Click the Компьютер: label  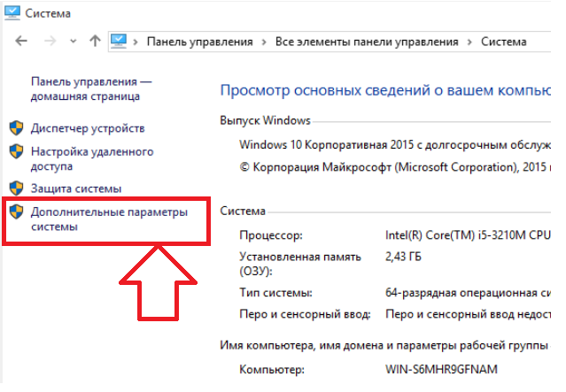(x=272, y=370)
